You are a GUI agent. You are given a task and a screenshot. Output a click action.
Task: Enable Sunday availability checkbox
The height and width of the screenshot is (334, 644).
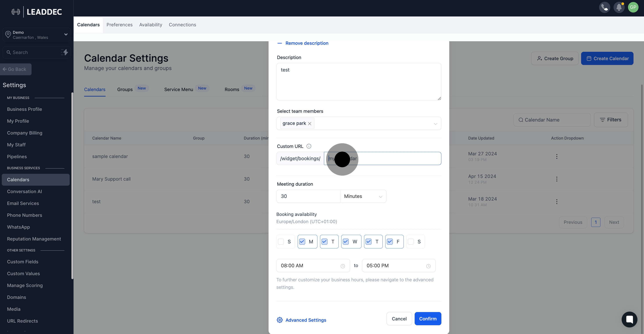click(281, 242)
